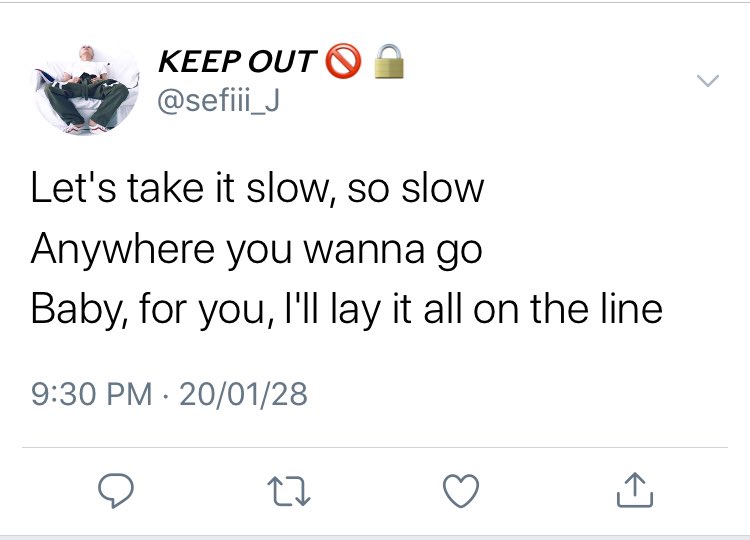The image size is (750, 540).
Task: Retweet this post using the arrows icon
Action: (289, 491)
